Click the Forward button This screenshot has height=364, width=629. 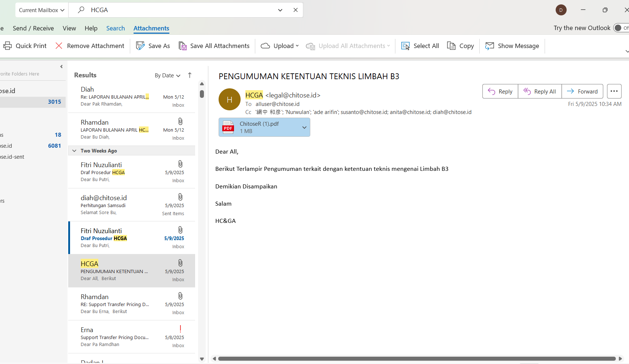coord(582,91)
